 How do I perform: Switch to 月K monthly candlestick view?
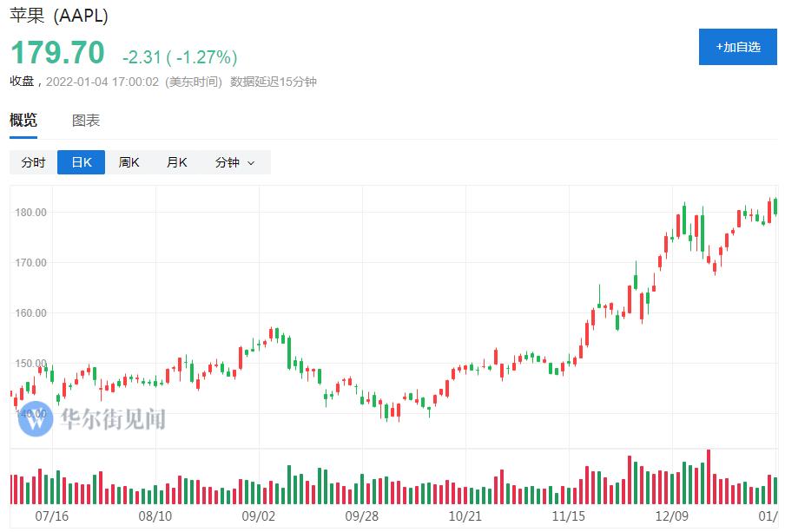click(x=177, y=162)
